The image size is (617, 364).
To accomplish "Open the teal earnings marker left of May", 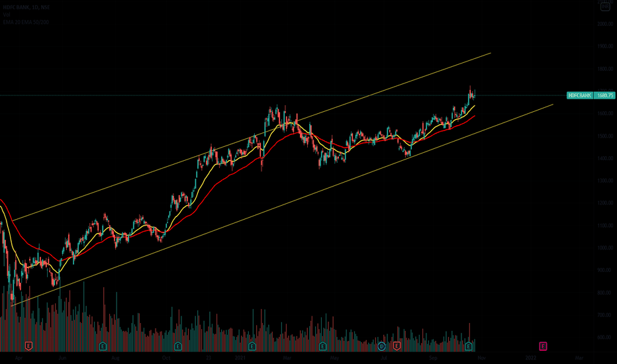I will [x=322, y=346].
